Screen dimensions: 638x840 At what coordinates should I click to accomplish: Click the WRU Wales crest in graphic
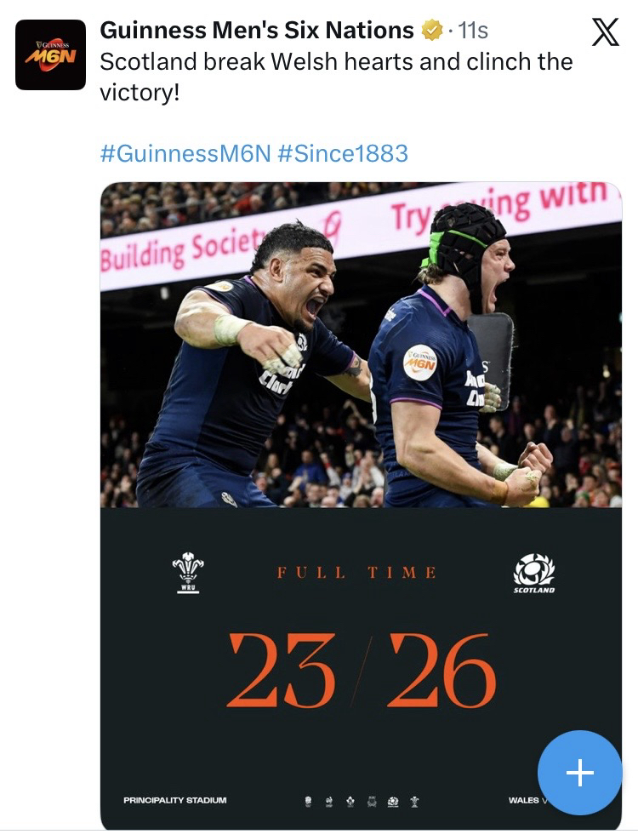(187, 572)
